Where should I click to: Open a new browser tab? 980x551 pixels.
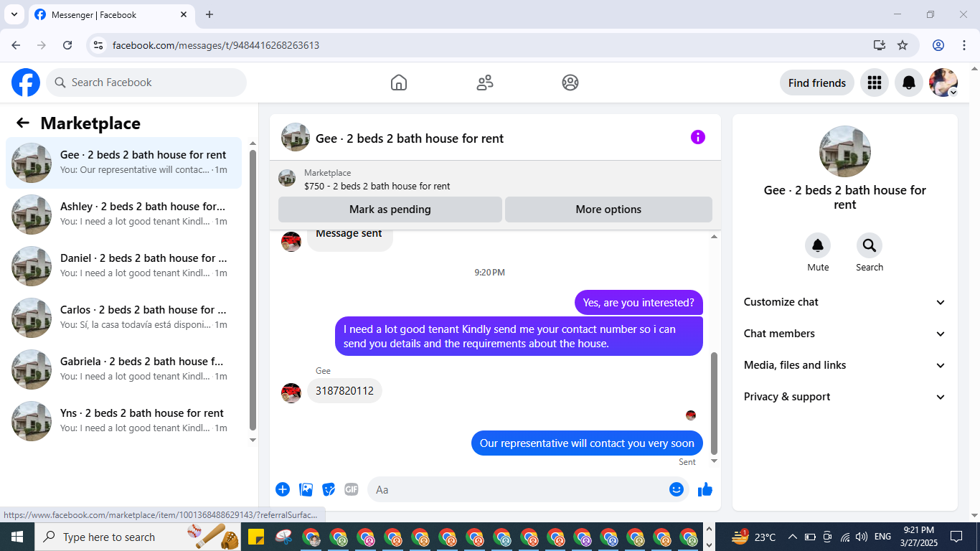(209, 14)
